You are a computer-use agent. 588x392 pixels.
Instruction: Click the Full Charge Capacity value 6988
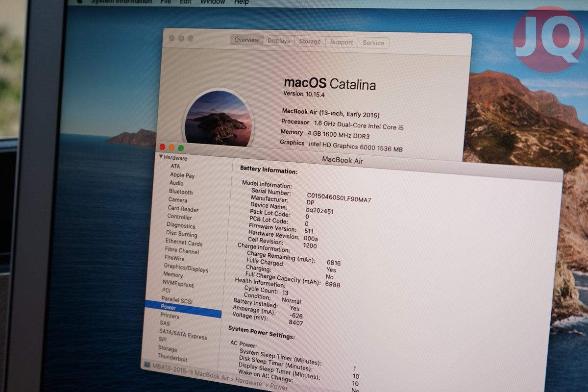[332, 284]
